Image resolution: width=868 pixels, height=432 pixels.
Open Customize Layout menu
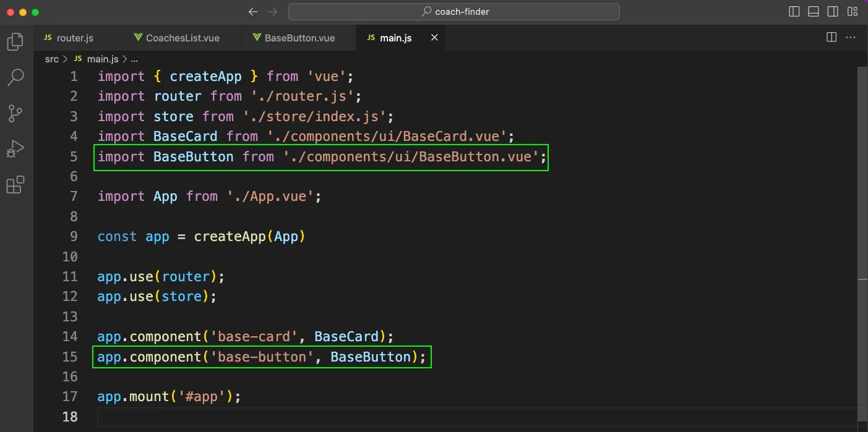[x=853, y=12]
